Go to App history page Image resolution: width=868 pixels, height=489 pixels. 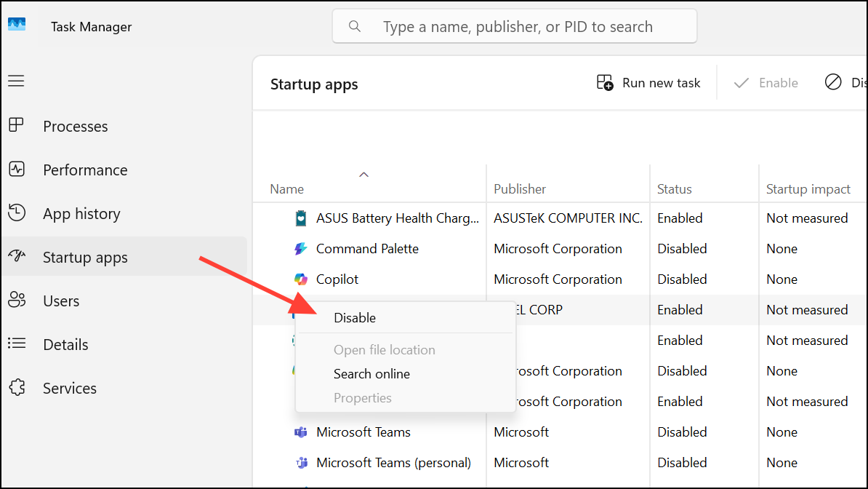tap(81, 214)
